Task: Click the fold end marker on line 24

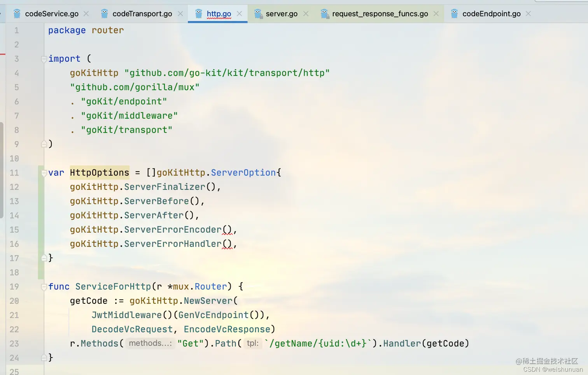Action: (x=44, y=357)
